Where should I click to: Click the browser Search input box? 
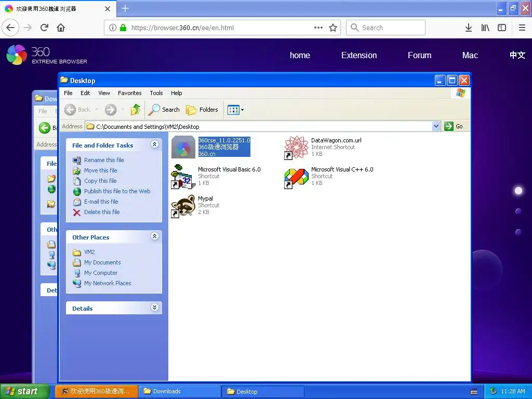click(386, 28)
